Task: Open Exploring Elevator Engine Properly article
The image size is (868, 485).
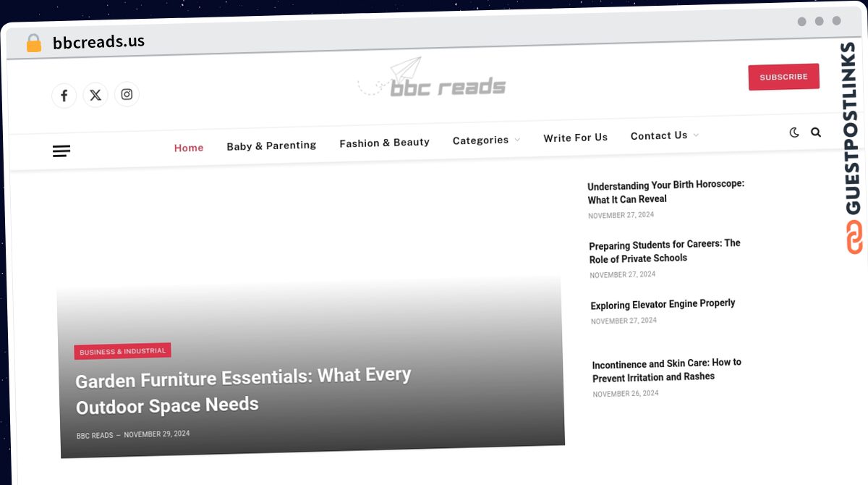Action: (663, 304)
